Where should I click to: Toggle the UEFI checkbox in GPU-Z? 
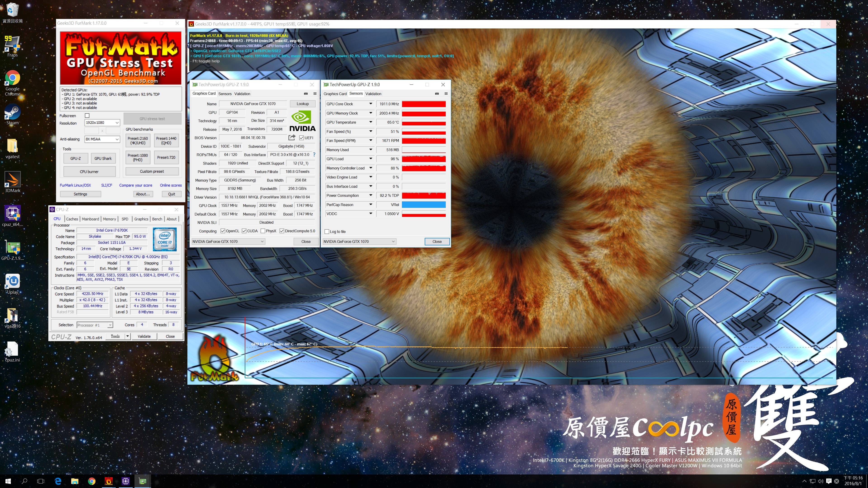[x=301, y=138]
